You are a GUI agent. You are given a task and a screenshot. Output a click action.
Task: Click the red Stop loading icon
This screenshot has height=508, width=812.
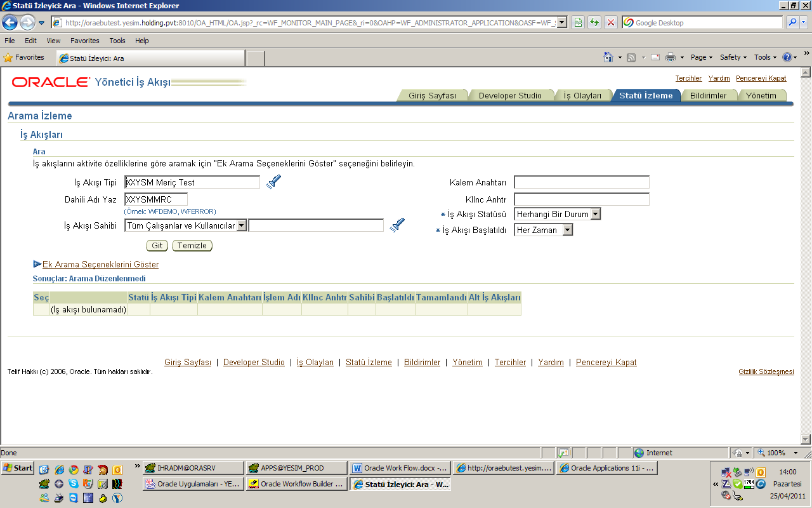[611, 21]
